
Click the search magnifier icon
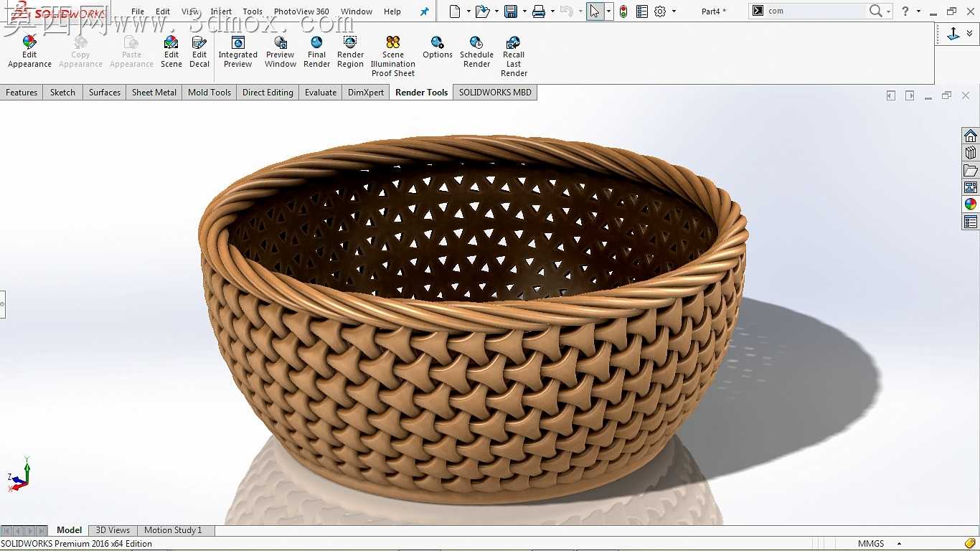[876, 11]
